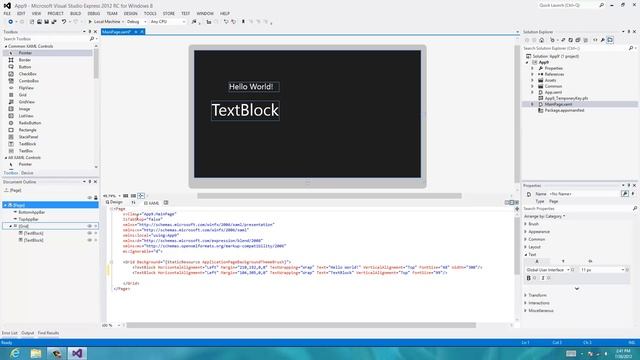Toggle visibility of Grid in Document Outline

tap(89, 226)
